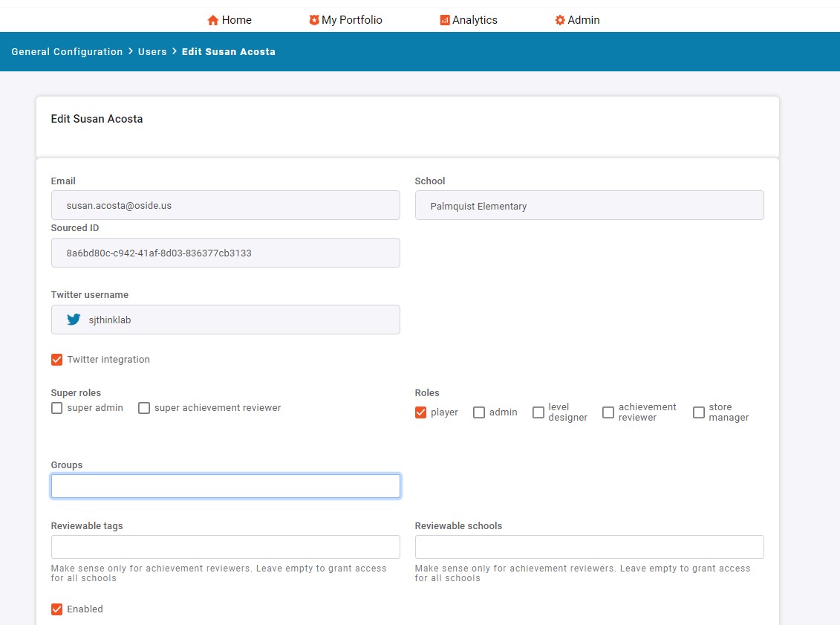
Task: Enable the super admin role
Action: coord(56,408)
